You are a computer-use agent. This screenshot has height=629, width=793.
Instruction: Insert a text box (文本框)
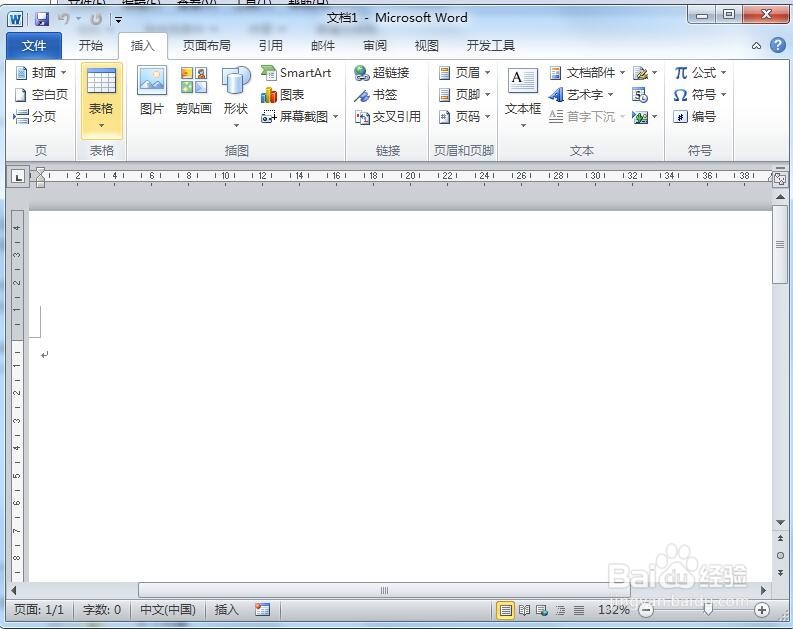click(x=523, y=97)
